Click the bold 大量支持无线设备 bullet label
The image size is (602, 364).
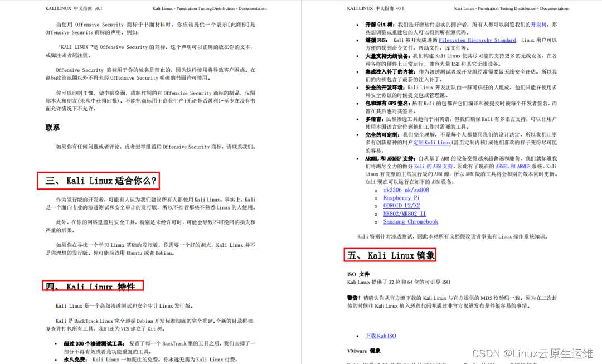[x=387, y=56]
